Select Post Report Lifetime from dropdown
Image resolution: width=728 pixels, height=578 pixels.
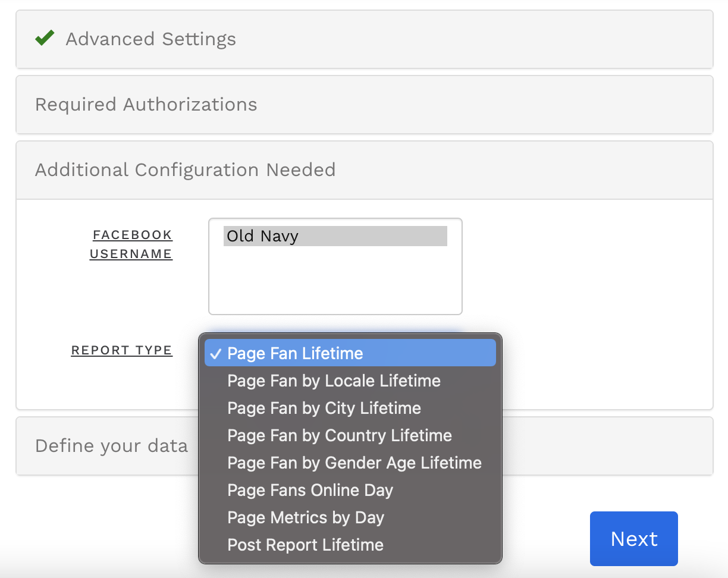[305, 545]
